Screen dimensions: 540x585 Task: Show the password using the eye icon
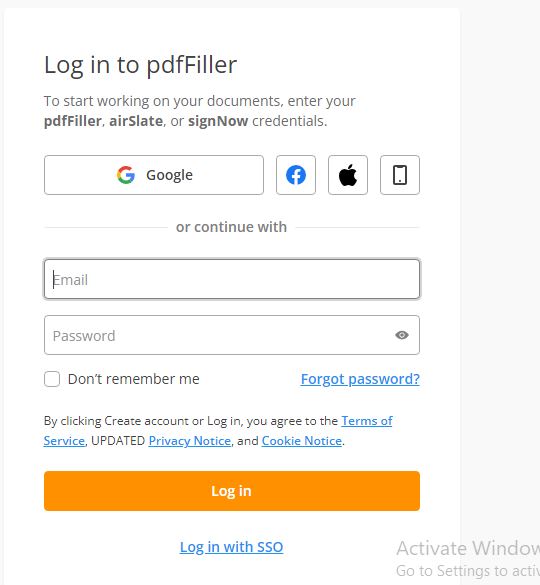point(402,335)
